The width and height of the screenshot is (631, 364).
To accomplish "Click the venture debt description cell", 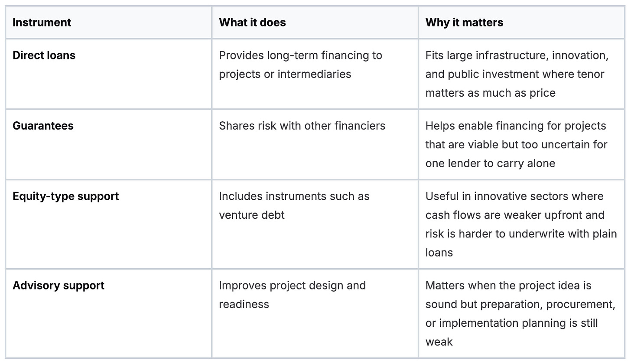I will pyautogui.click(x=315, y=224).
